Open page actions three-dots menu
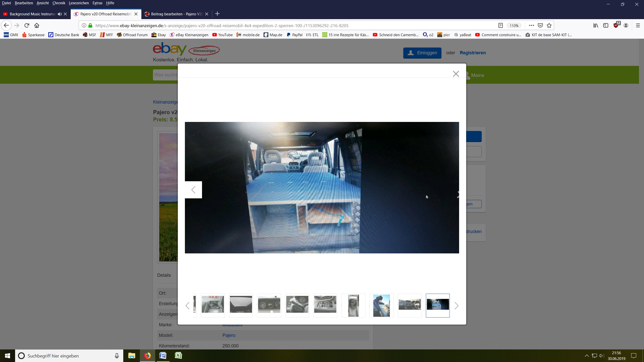Image resolution: width=644 pixels, height=362 pixels. coord(531,25)
